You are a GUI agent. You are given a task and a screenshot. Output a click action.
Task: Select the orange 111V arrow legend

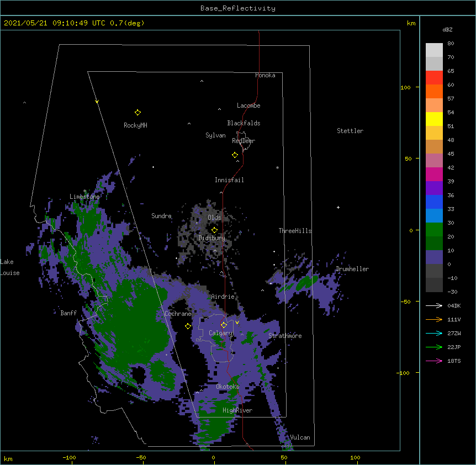tap(434, 319)
